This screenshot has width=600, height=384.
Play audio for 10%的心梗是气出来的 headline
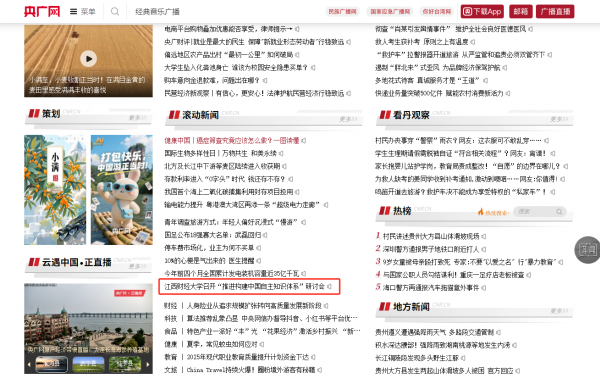click(259, 261)
